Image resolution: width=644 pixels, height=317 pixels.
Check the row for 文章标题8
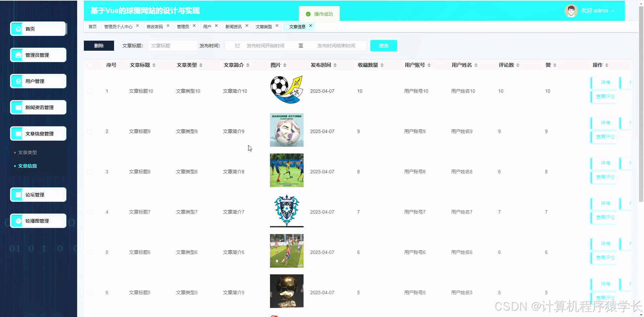(90, 172)
